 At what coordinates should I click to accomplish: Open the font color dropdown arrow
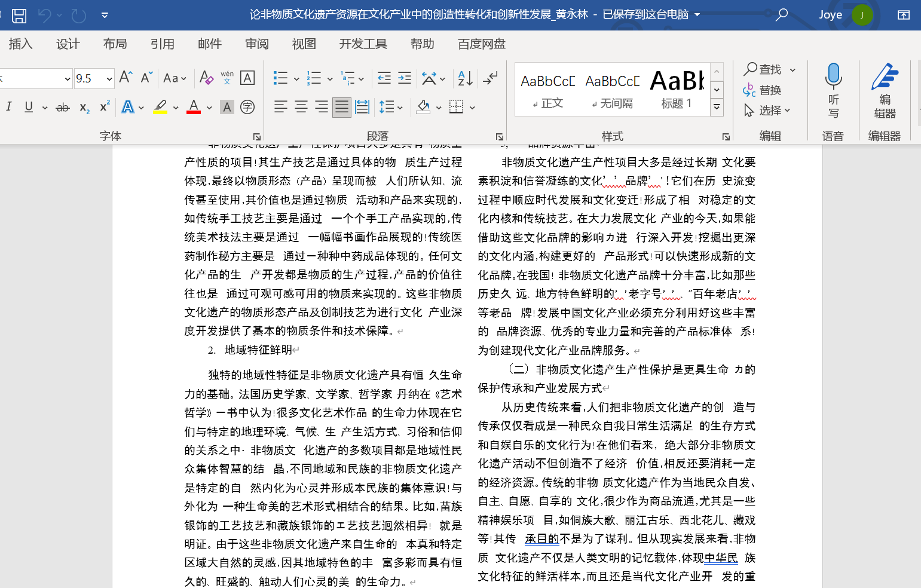point(209,108)
